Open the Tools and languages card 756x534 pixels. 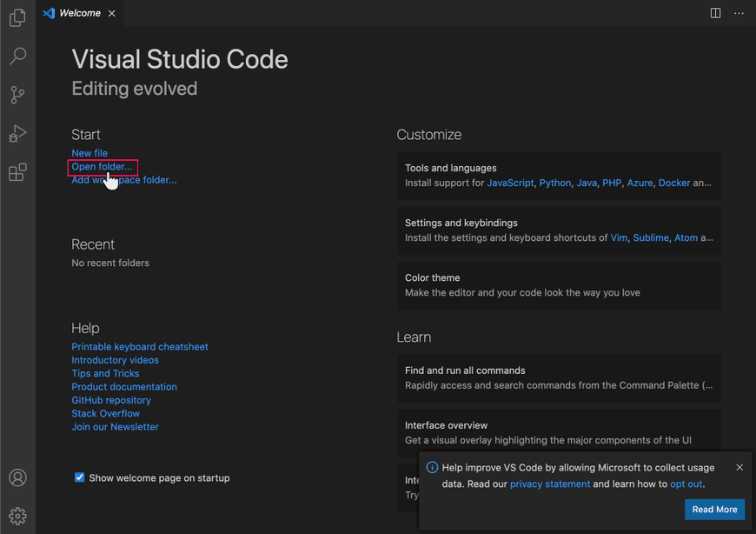(x=560, y=176)
